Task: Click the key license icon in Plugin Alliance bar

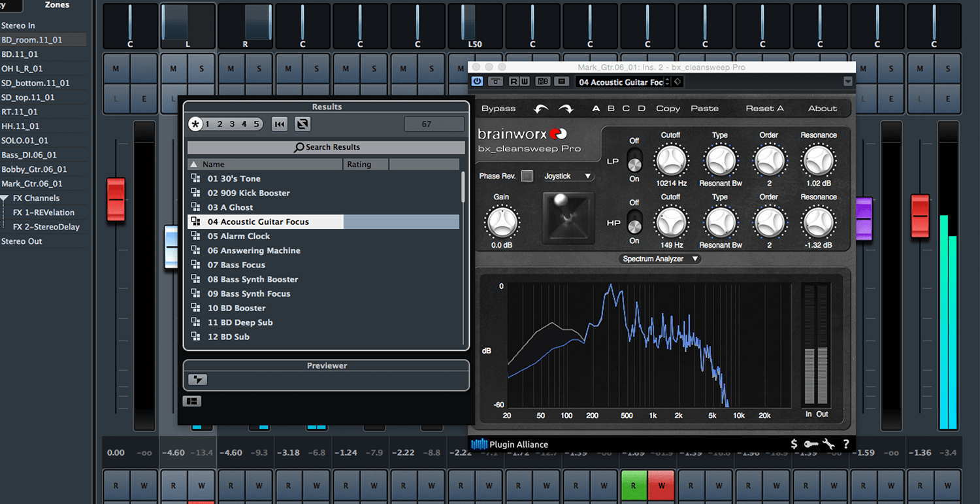Action: pos(811,444)
